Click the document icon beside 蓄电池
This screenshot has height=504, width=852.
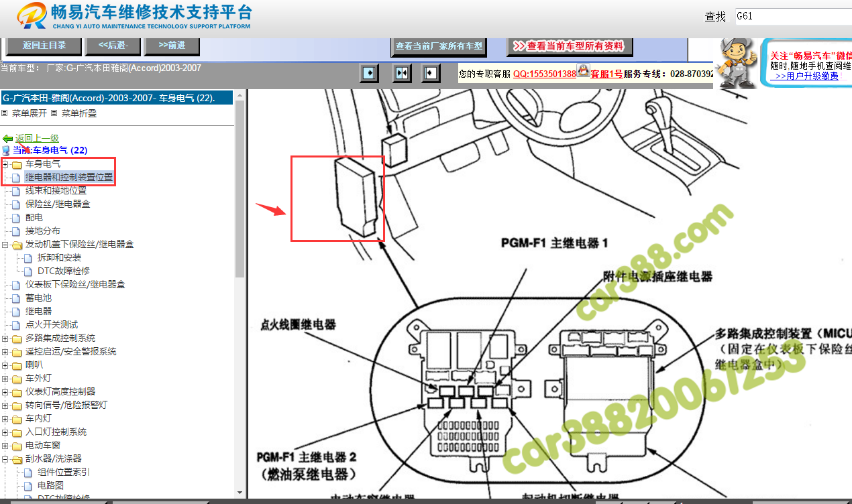[x=16, y=298]
